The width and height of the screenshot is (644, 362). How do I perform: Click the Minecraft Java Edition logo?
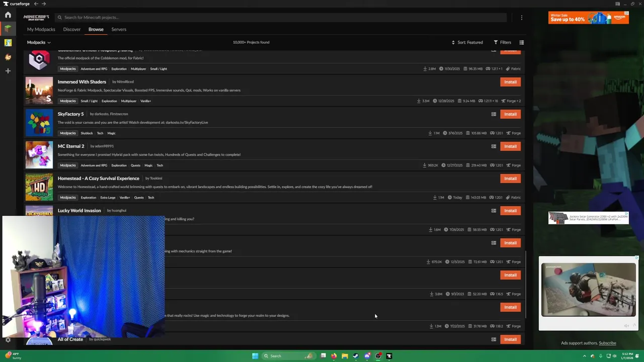point(36,17)
